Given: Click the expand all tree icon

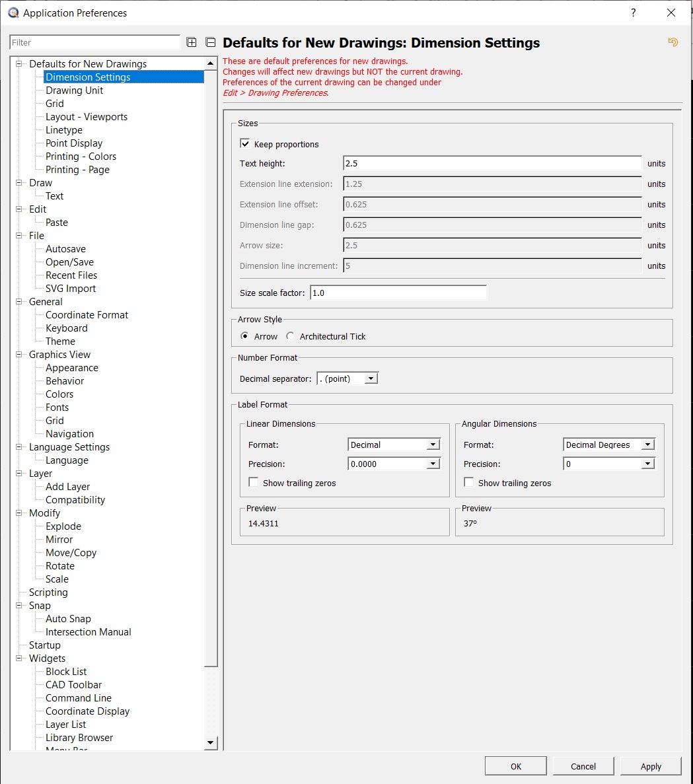Looking at the screenshot, I should pos(192,42).
